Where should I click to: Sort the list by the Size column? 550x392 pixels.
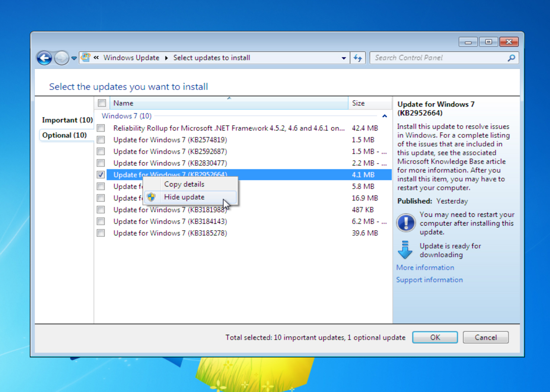370,103
